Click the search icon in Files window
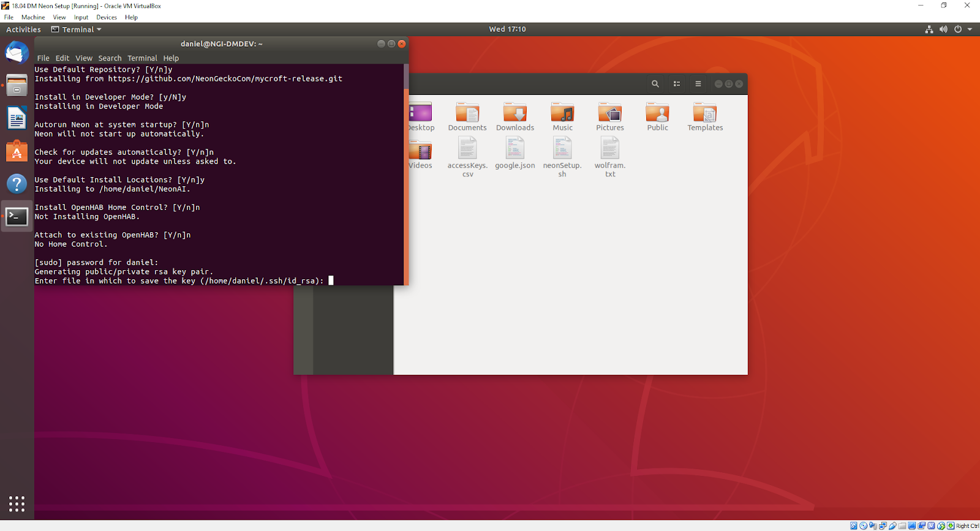 [655, 84]
